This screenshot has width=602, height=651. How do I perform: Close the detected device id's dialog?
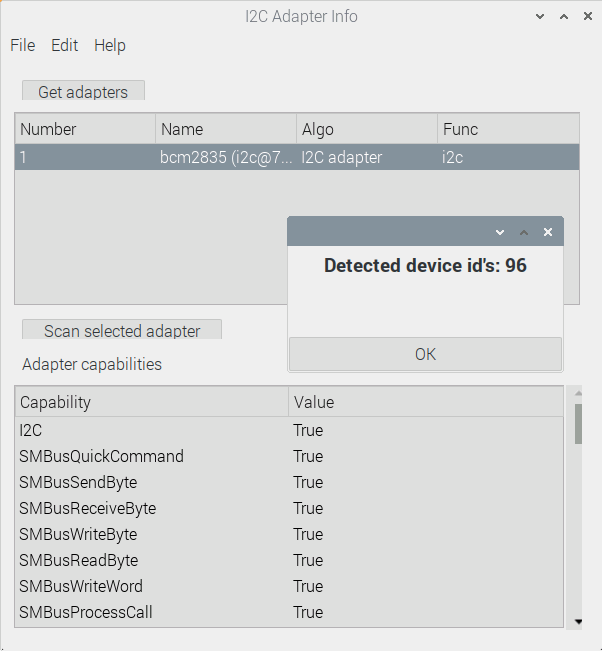[548, 232]
